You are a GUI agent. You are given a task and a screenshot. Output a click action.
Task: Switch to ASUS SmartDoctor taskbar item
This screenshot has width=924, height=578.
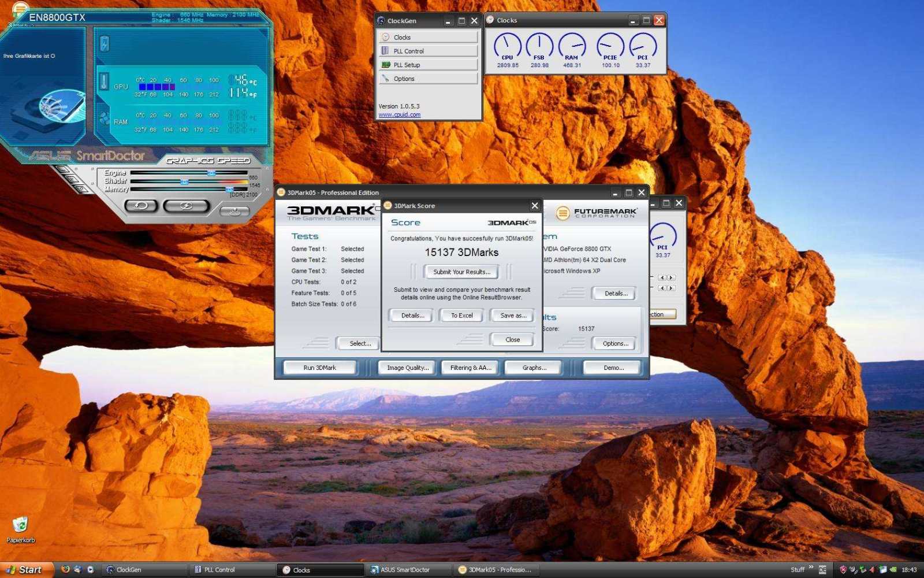409,570
